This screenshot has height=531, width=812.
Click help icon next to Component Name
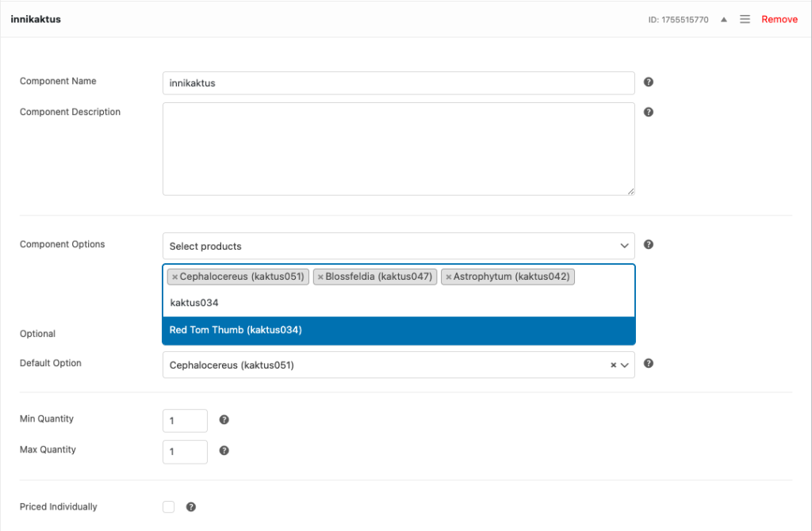click(x=649, y=82)
